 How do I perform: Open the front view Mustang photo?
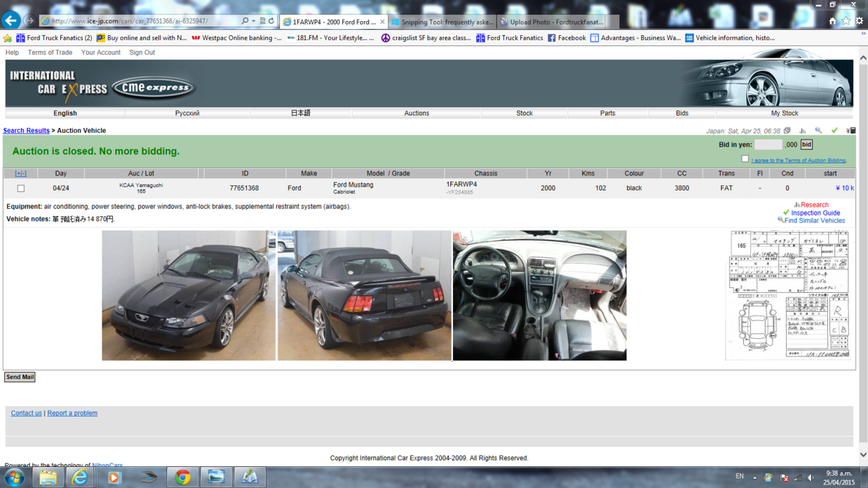tap(189, 296)
